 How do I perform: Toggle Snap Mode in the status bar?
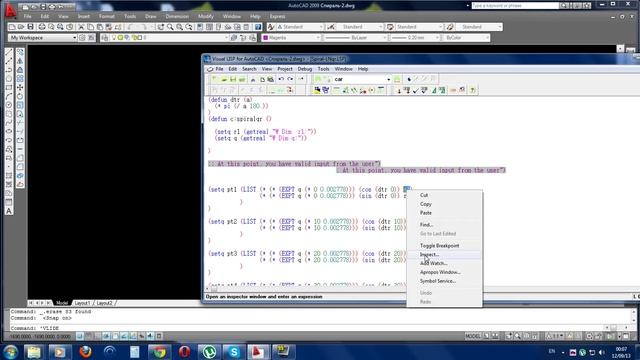tap(80, 336)
